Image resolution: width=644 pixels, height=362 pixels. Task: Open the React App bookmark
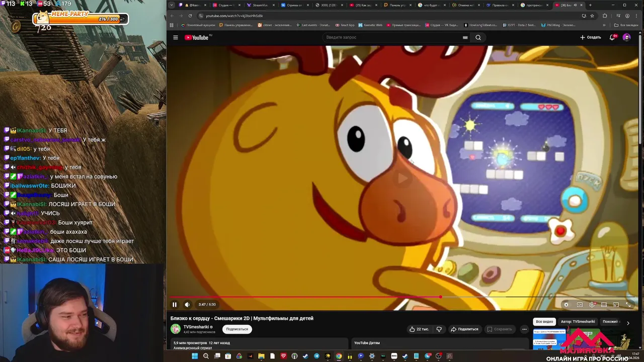tap(345, 25)
